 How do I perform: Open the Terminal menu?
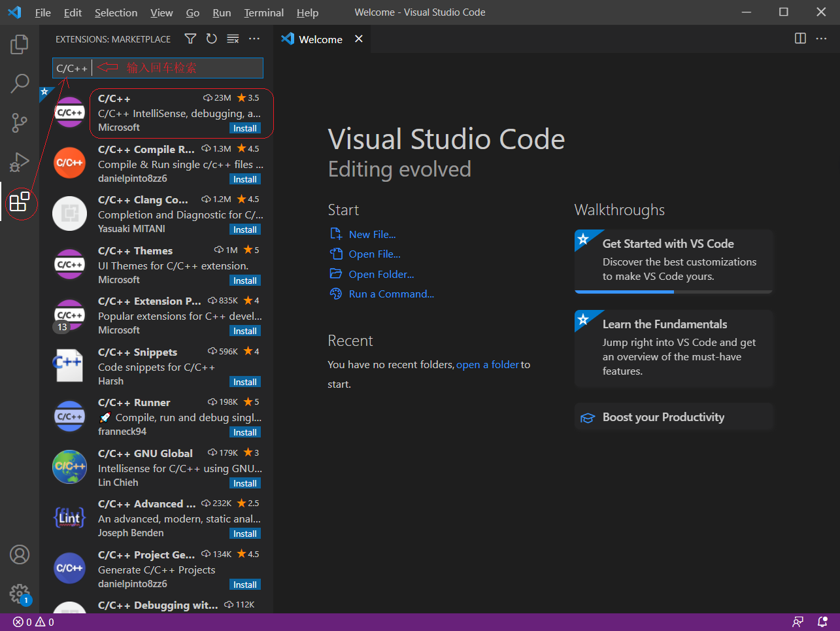coord(263,12)
